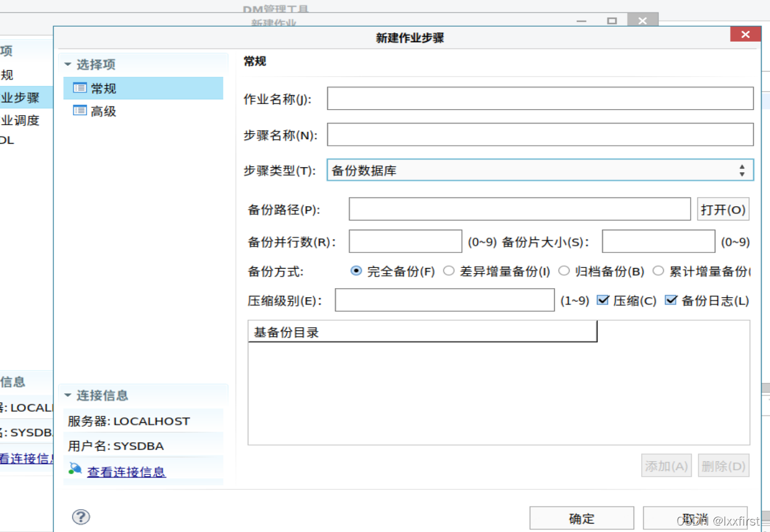Click the 确定 button
Viewport: 770px width, 532px height.
coord(581,519)
